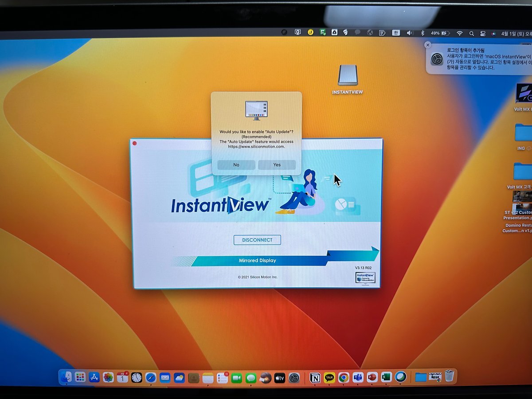Screen dimensions: 532x399
Task: Open Mail from the Dock
Action: tap(165, 378)
